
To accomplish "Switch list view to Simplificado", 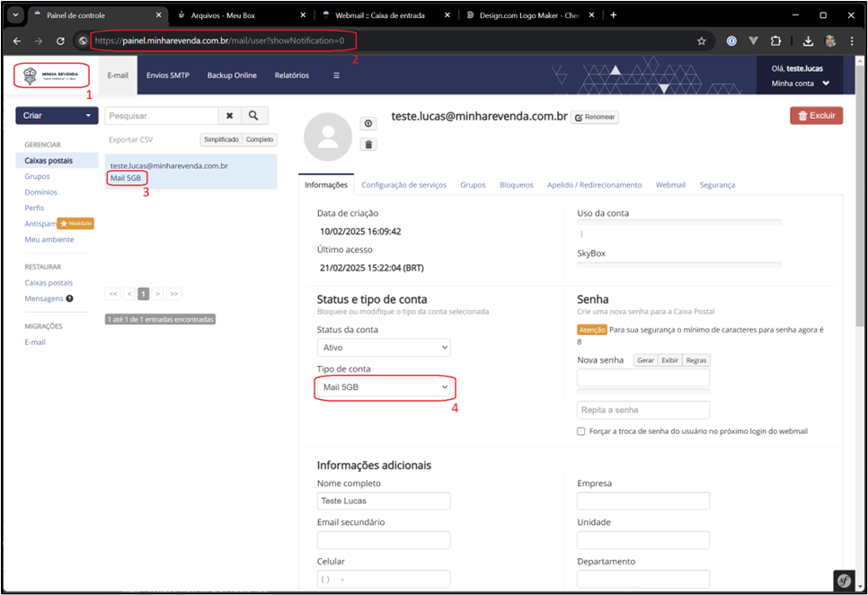I will pyautogui.click(x=221, y=140).
